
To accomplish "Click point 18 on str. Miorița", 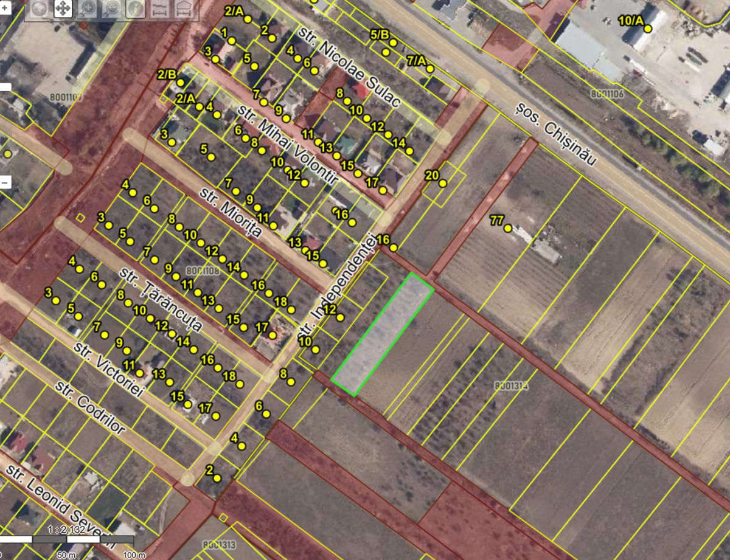I will [x=290, y=309].
